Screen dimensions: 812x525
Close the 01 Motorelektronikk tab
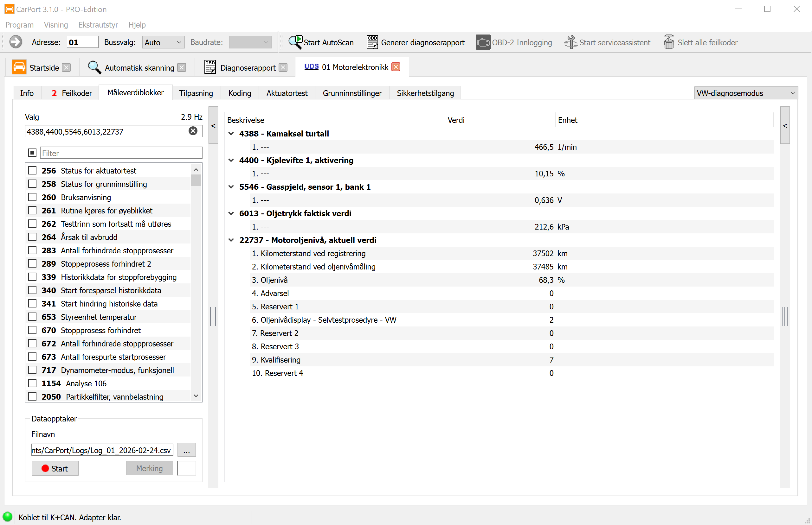tap(396, 67)
